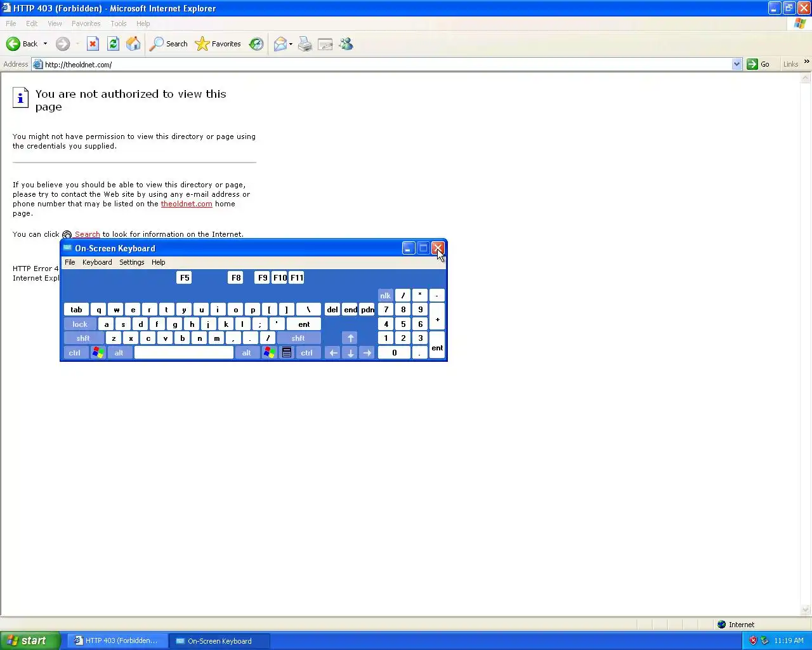Click the backslash key on the keyboard

click(308, 310)
